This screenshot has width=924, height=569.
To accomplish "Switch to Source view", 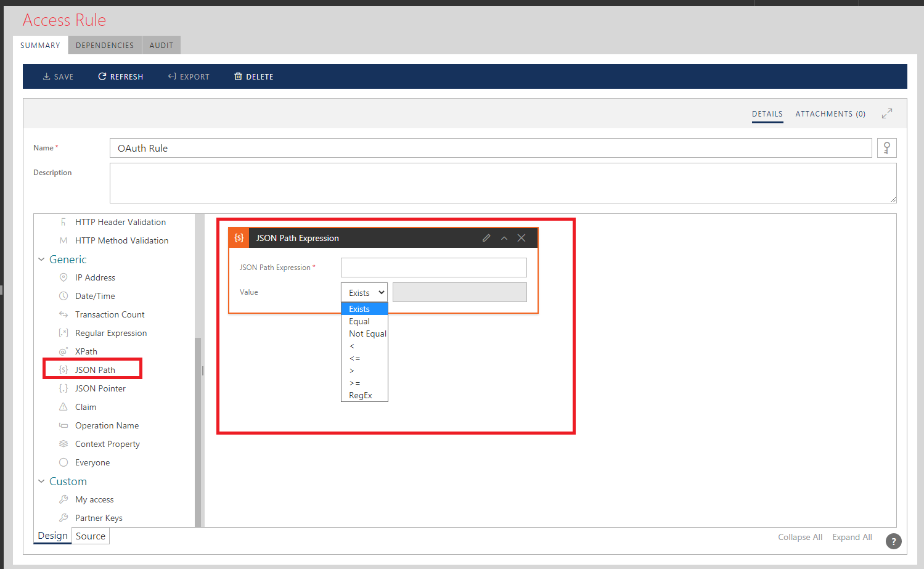I will (91, 536).
